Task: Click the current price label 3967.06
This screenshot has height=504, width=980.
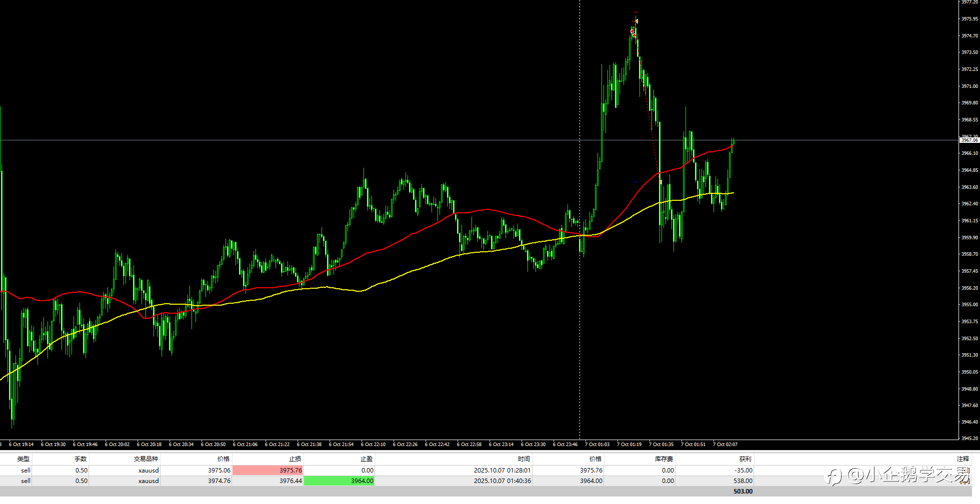Action: coord(969,140)
